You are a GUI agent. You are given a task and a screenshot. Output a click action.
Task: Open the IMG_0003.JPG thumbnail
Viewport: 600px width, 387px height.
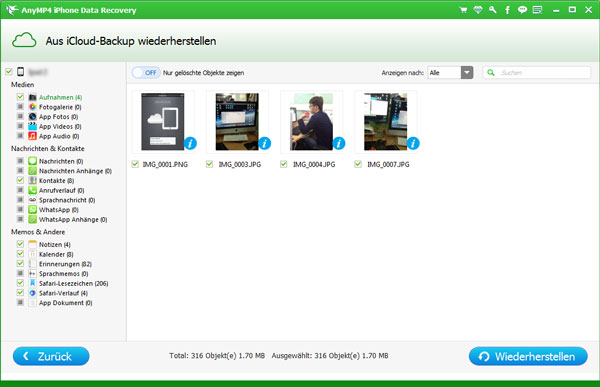237,122
